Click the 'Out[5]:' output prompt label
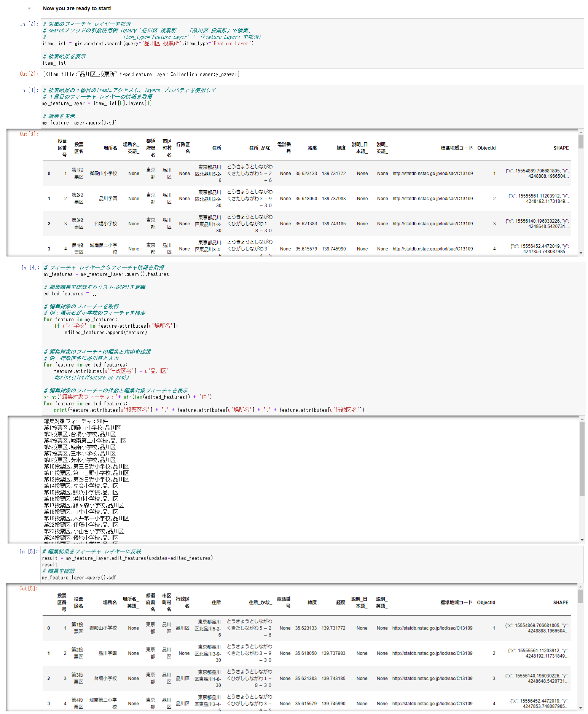 pyautogui.click(x=29, y=588)
